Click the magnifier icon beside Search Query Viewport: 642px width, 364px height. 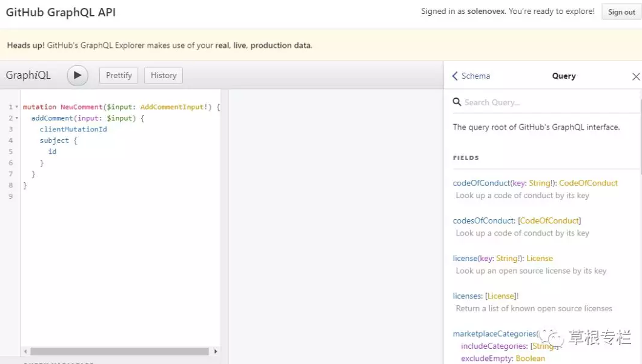pos(457,102)
